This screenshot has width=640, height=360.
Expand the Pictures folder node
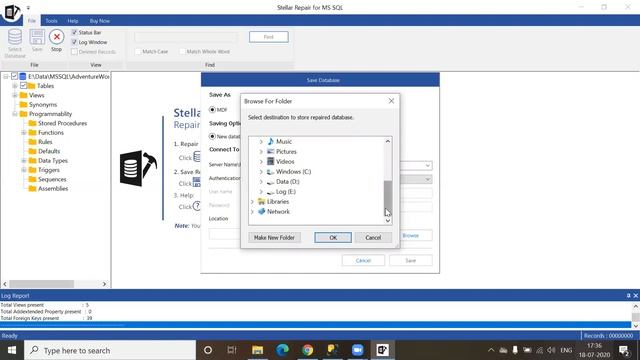[261, 151]
